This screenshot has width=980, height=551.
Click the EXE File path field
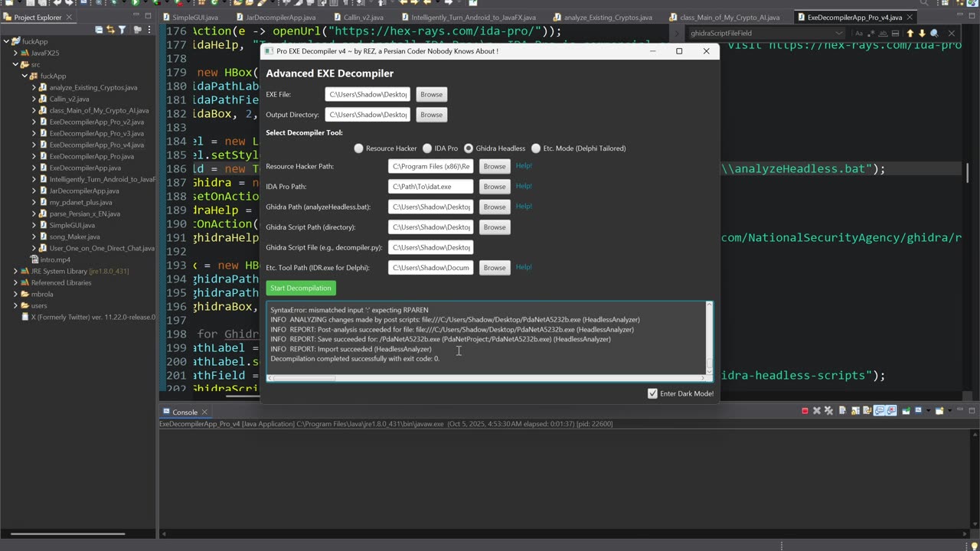tap(367, 94)
